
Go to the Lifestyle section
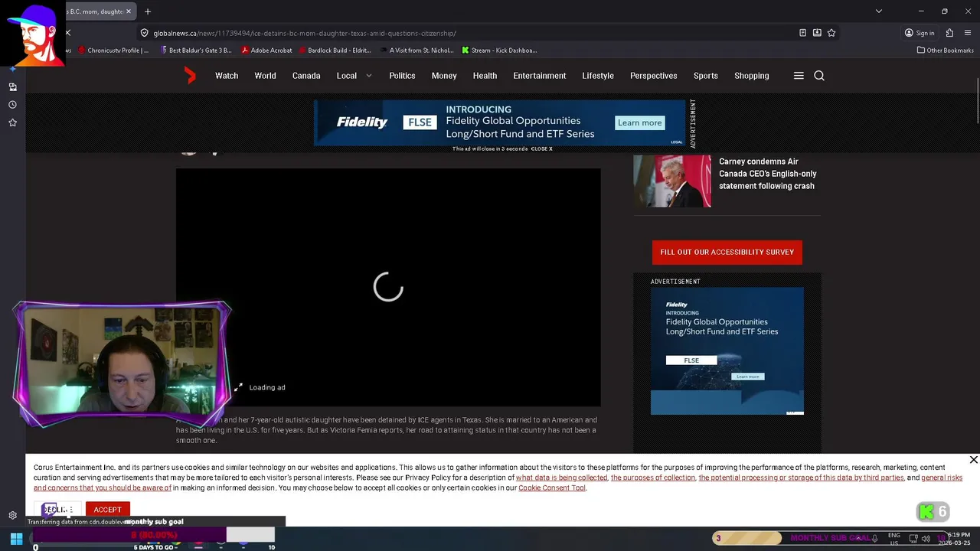pos(598,76)
